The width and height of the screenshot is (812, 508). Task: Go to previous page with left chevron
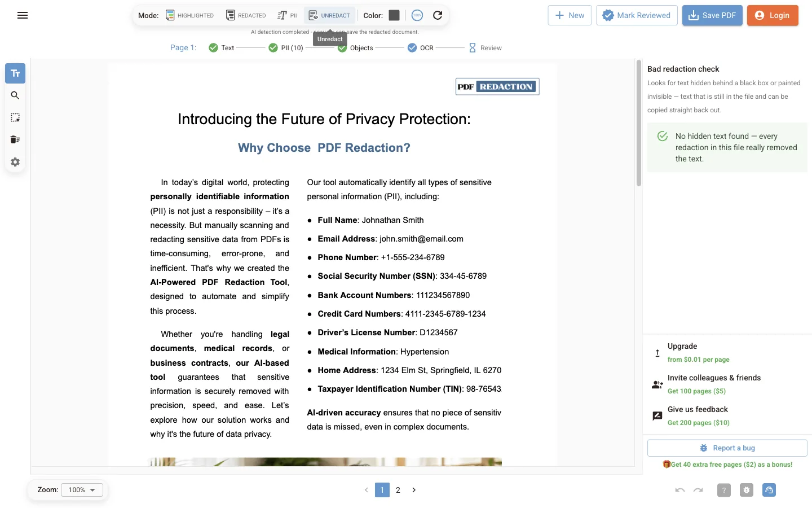coord(367,490)
